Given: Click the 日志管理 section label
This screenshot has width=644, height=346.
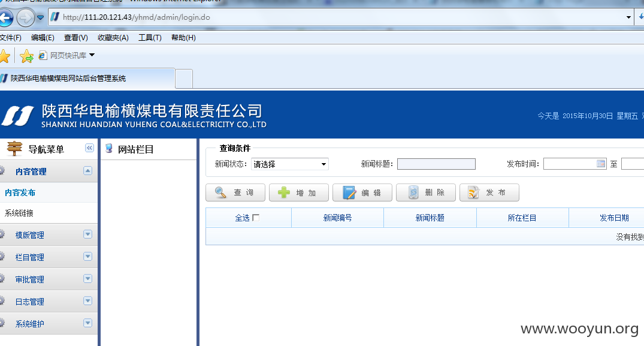Looking at the screenshot, I should coord(29,302).
